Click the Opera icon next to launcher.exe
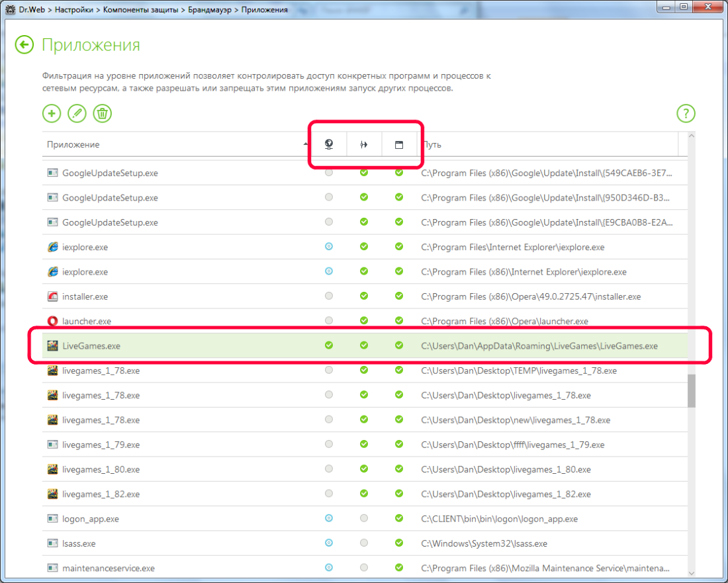 pyautogui.click(x=52, y=321)
